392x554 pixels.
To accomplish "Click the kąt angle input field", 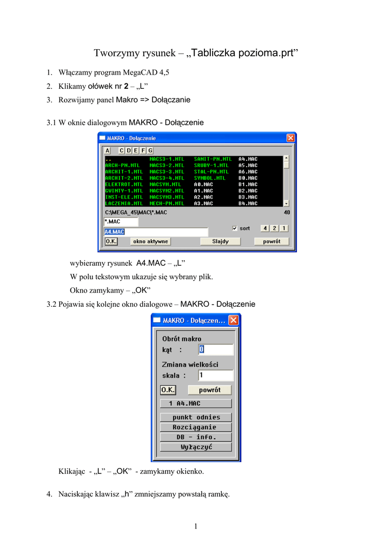I will (x=215, y=349).
